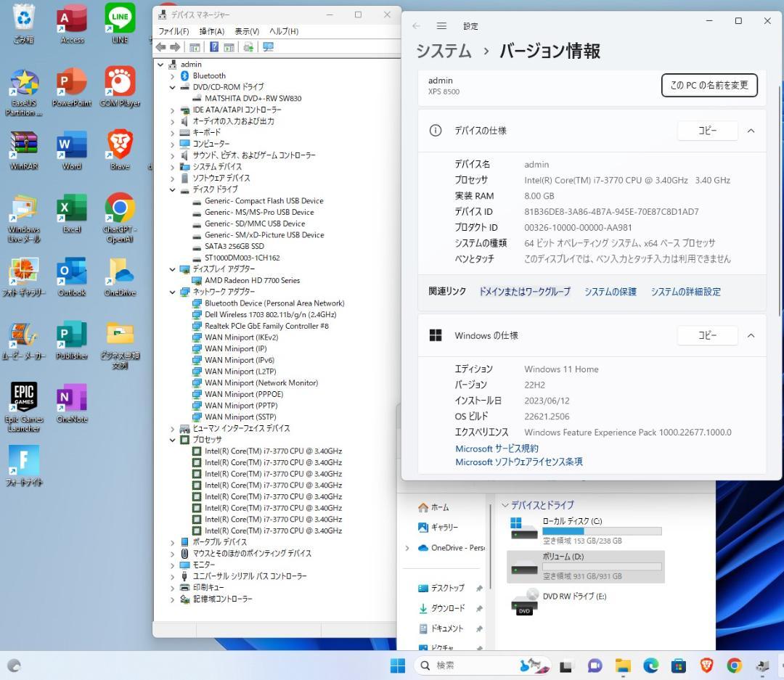The width and height of the screenshot is (784, 680).
Task: Open the Settings navigation hamburger menu
Action: (441, 25)
